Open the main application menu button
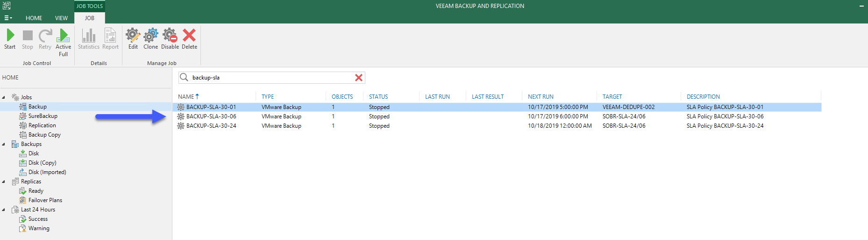 tap(8, 18)
